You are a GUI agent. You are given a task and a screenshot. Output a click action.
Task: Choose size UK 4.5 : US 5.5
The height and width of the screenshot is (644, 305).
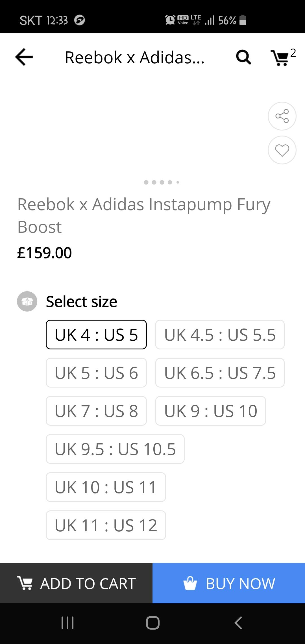(x=220, y=335)
